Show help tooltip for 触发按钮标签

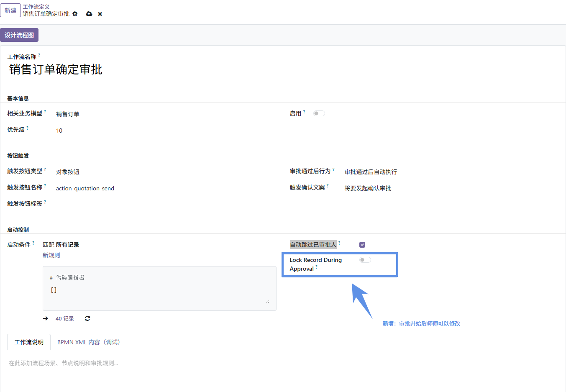[x=45, y=202]
